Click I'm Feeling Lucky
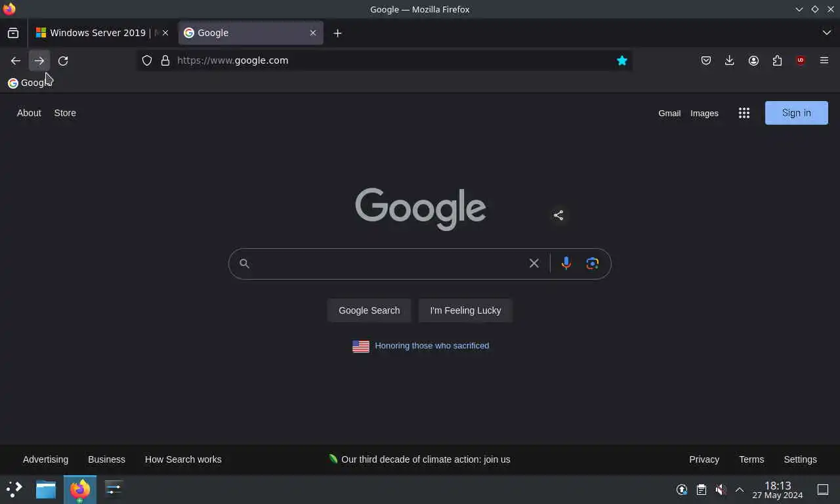The width and height of the screenshot is (840, 504). click(x=465, y=310)
